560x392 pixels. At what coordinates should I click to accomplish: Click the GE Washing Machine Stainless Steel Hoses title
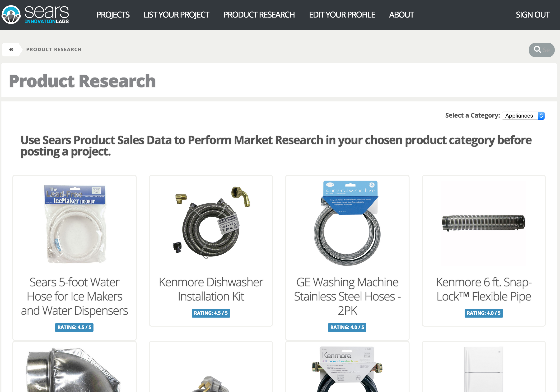[x=347, y=296]
